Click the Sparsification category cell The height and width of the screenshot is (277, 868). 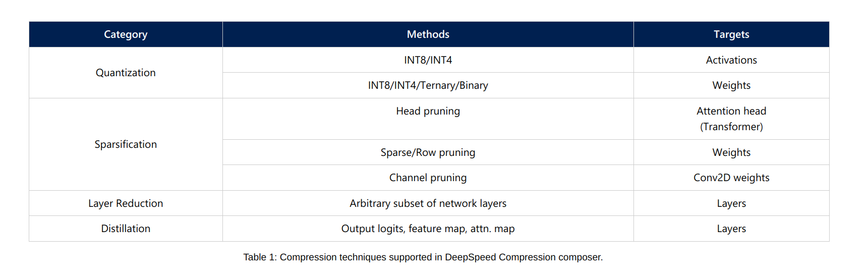click(x=126, y=144)
